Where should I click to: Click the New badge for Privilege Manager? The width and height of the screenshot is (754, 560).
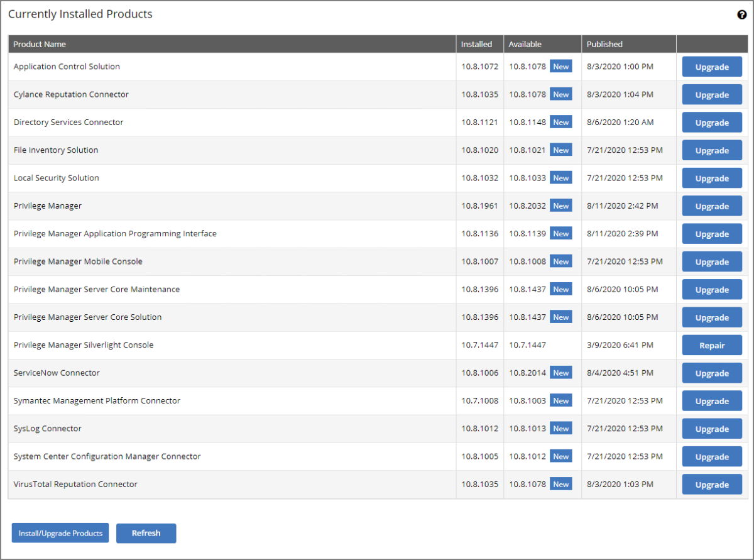(x=560, y=206)
